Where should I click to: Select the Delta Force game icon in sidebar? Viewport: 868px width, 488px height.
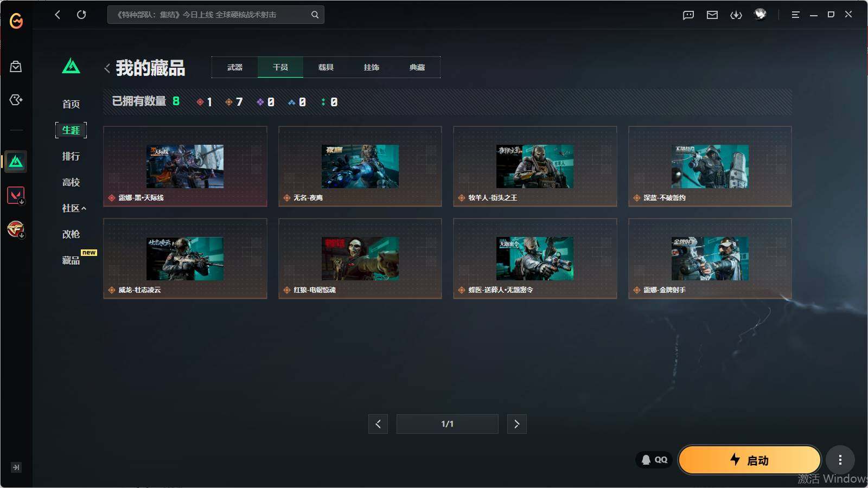[x=16, y=162]
